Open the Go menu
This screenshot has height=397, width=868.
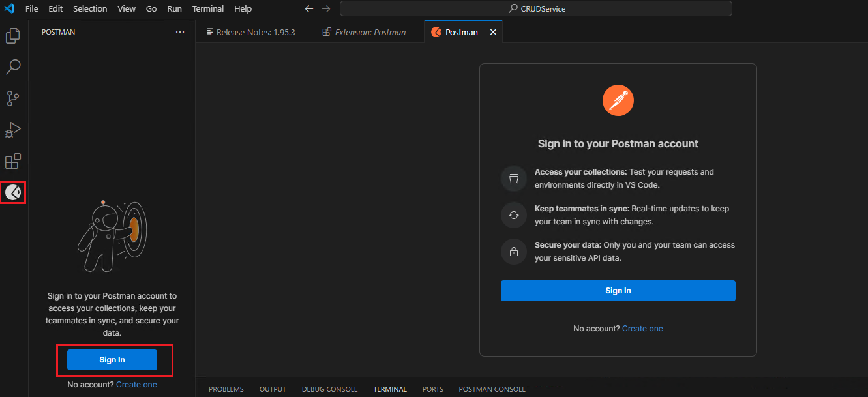point(151,8)
